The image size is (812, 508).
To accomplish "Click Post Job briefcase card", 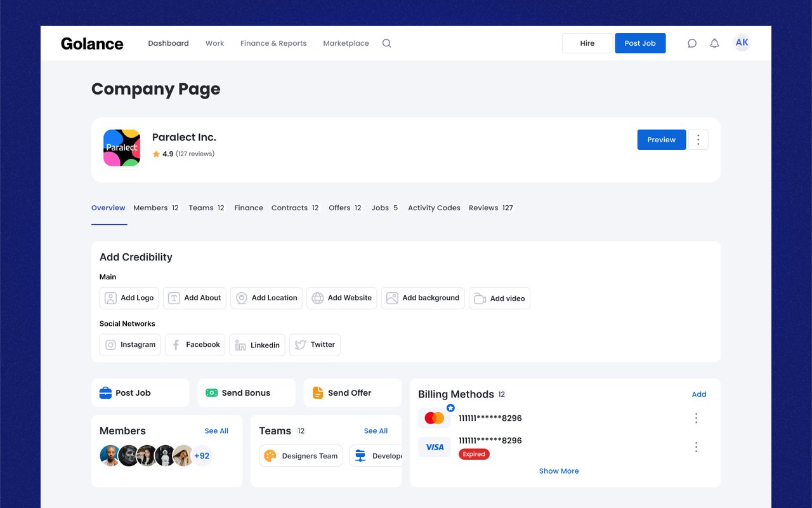I will click(140, 393).
